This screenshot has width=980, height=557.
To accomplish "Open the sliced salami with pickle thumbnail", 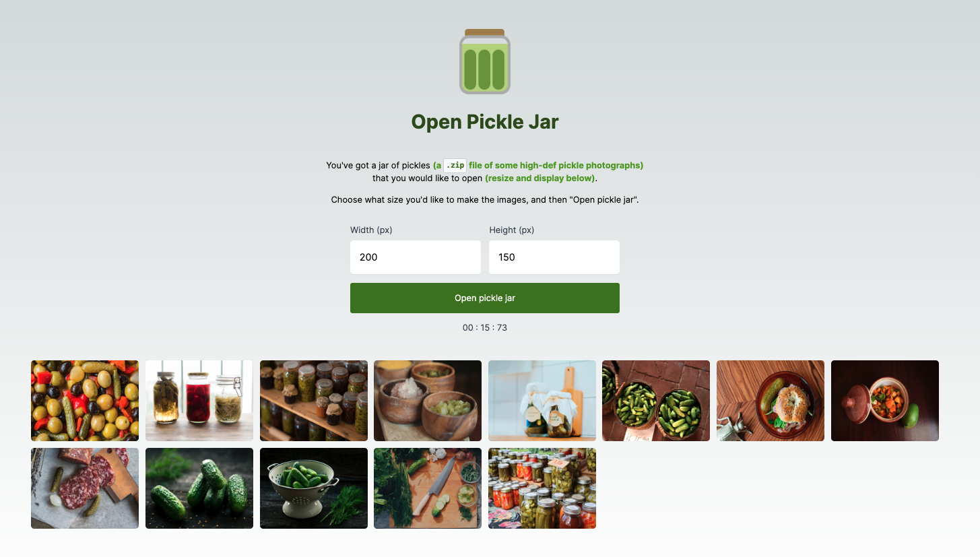I will click(85, 488).
